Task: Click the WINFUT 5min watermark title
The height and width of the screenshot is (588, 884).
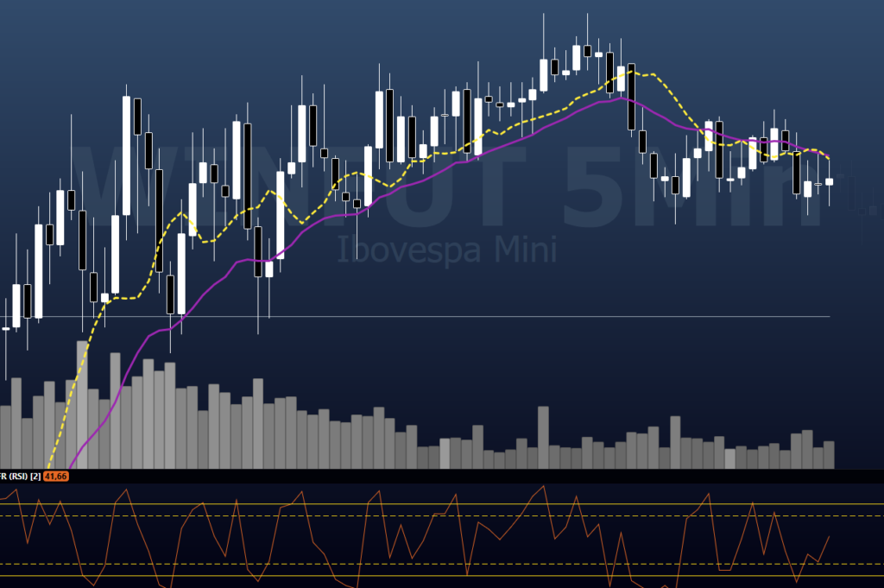Action: pyautogui.click(x=449, y=186)
